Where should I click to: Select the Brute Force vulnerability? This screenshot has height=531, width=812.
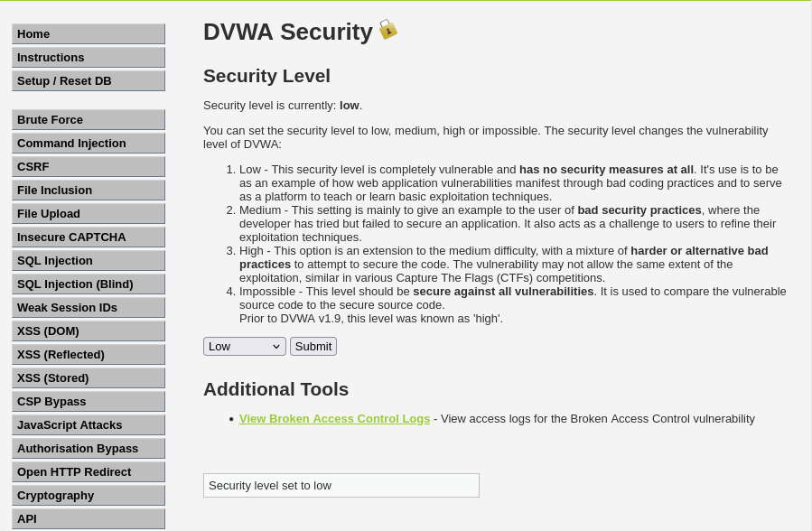(89, 119)
